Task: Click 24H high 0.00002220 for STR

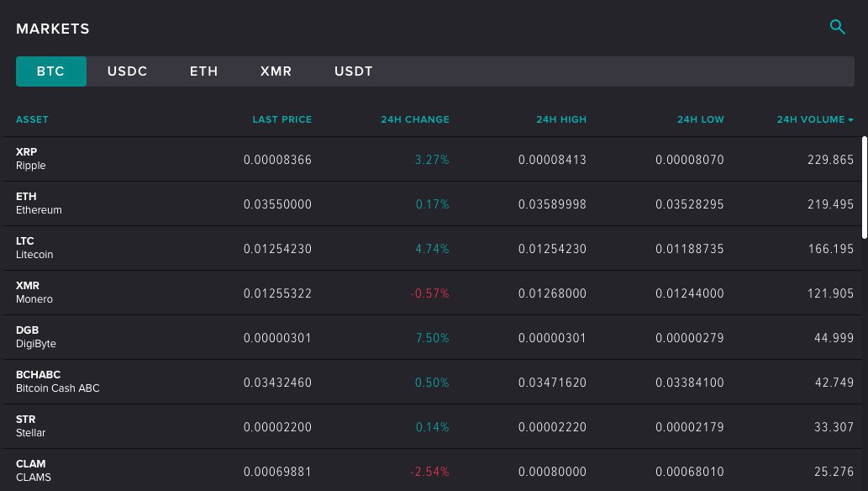Action: [x=552, y=427]
